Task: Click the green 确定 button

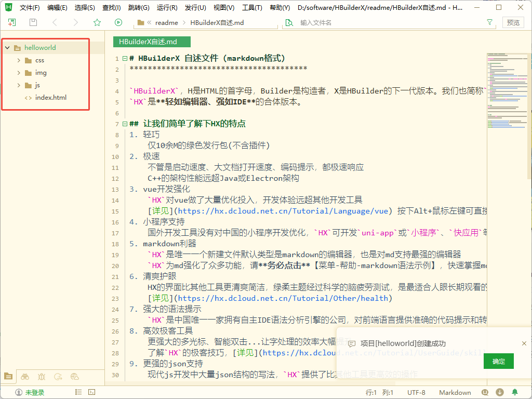Action: coord(498,362)
